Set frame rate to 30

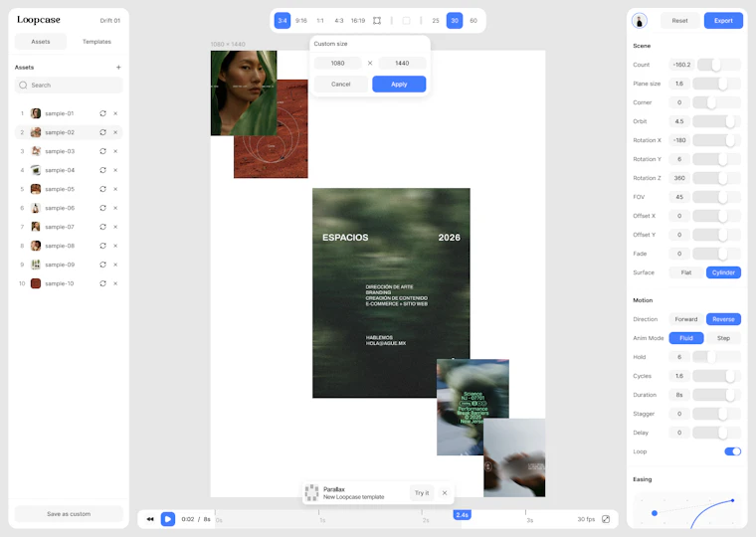tap(455, 20)
